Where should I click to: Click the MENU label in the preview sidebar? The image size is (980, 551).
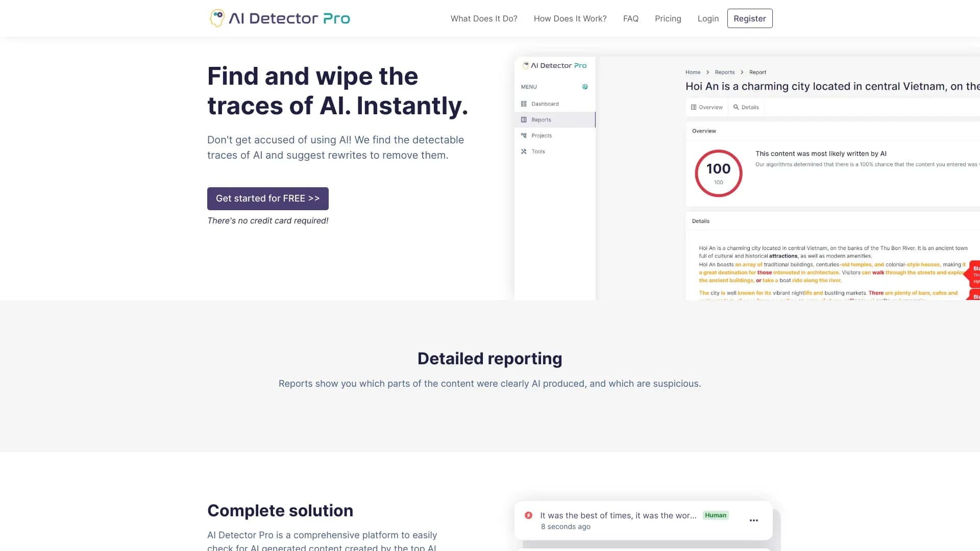click(529, 87)
